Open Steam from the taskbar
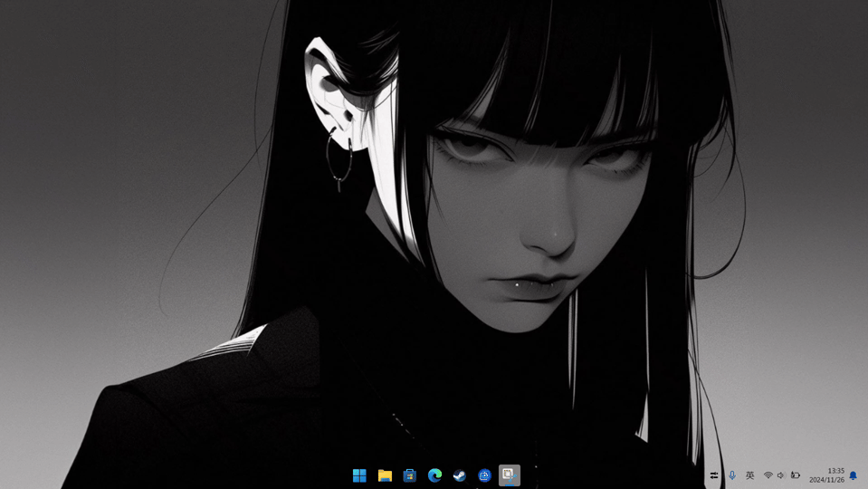The width and height of the screenshot is (868, 489). tap(460, 475)
